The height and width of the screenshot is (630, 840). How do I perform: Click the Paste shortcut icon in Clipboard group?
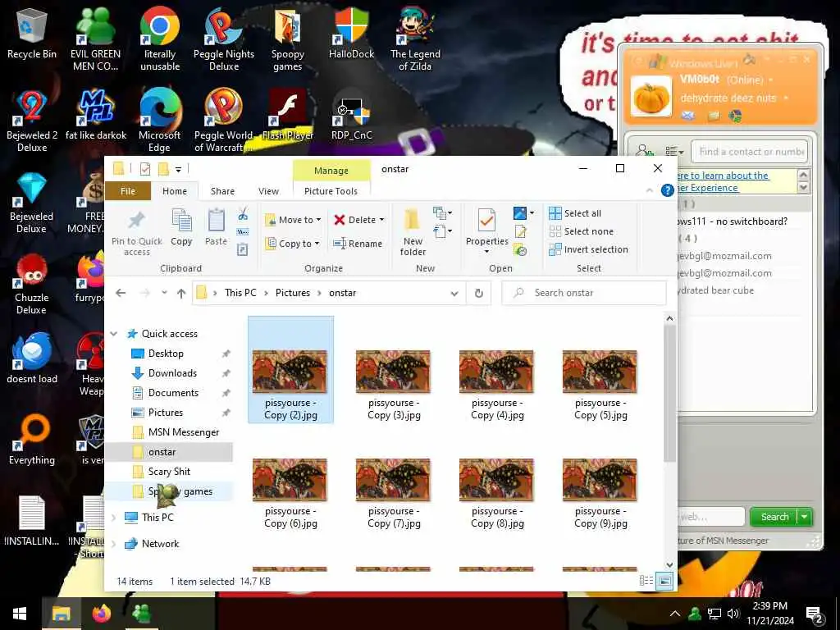[x=243, y=249]
